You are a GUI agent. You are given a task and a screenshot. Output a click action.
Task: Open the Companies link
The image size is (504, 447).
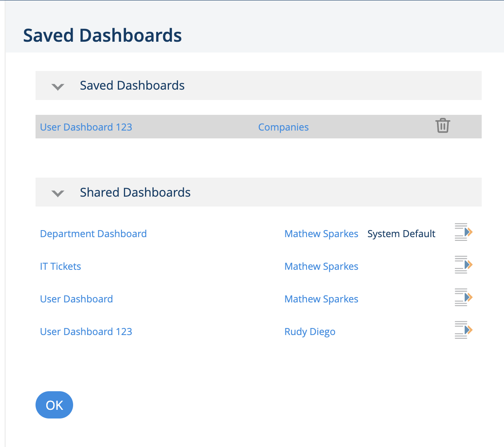click(283, 127)
